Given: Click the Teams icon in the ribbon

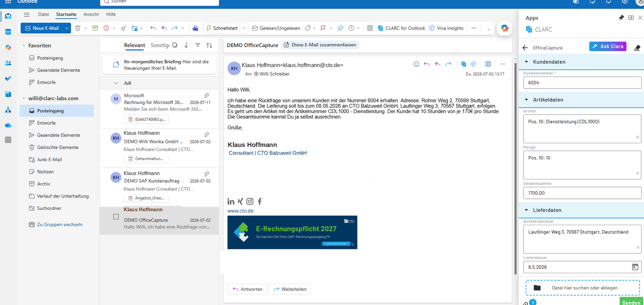Looking at the screenshot, I should pyautogui.click(x=195, y=28).
